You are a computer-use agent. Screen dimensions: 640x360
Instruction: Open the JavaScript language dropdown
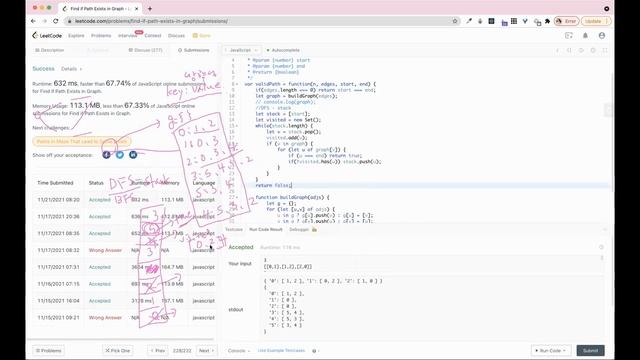(241, 50)
